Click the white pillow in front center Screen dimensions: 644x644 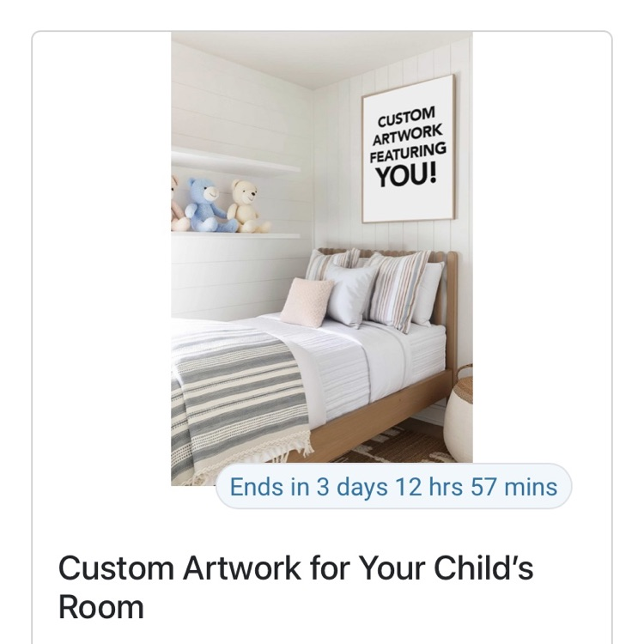point(350,295)
